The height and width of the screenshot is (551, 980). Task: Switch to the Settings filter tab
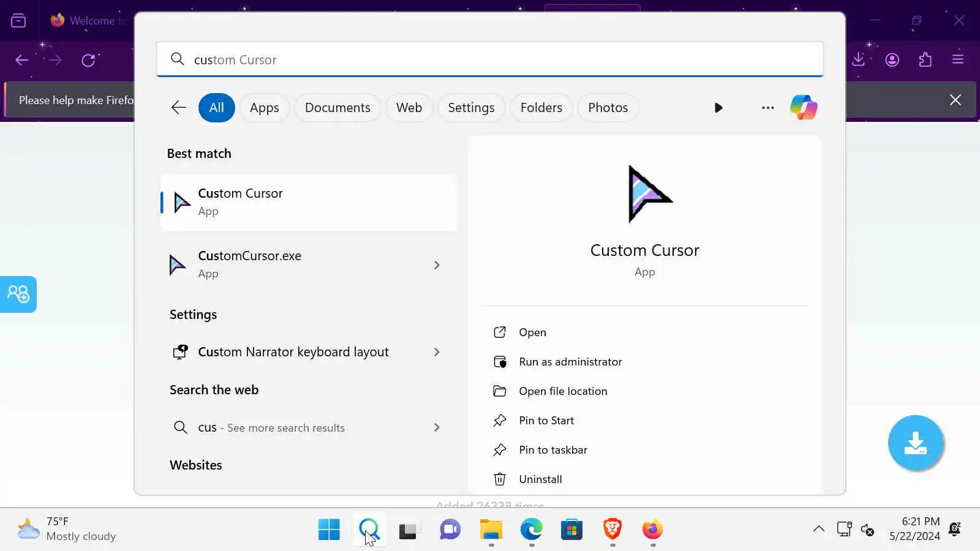point(471,108)
